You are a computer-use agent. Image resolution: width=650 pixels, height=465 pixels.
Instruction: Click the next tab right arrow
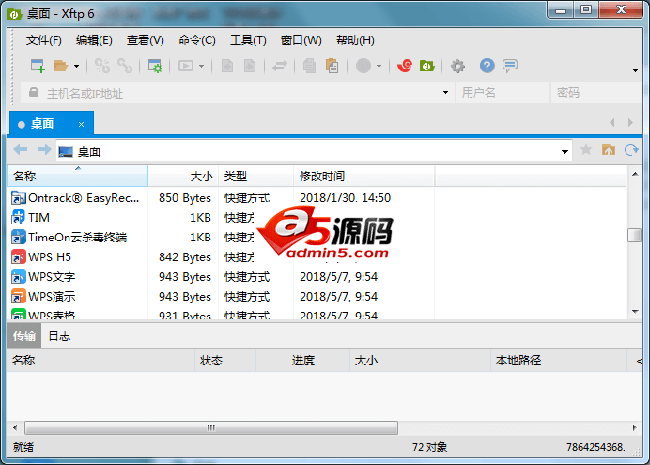click(x=630, y=123)
